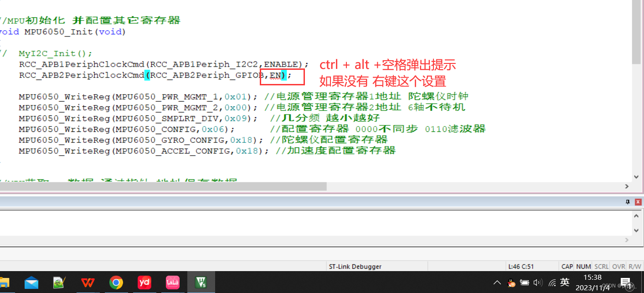This screenshot has width=644, height=293.
Task: Toggle CAP lock indicator in status bar
Action: tap(567, 266)
